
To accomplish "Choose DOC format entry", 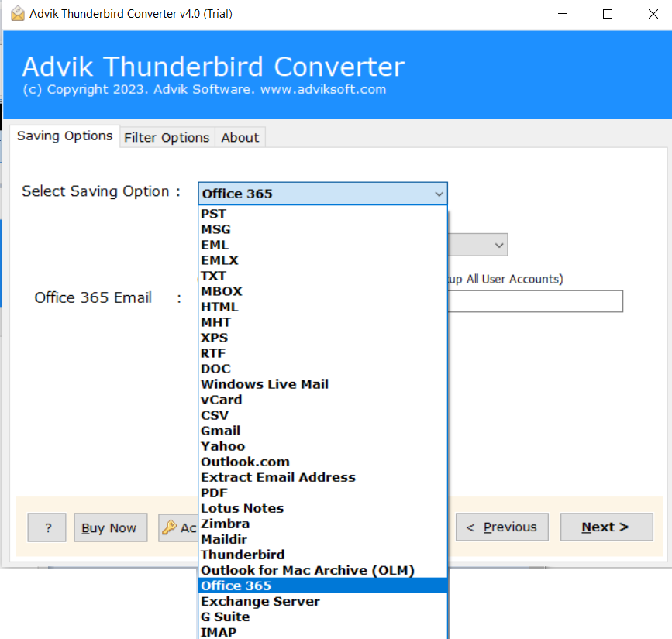I will (322, 369).
